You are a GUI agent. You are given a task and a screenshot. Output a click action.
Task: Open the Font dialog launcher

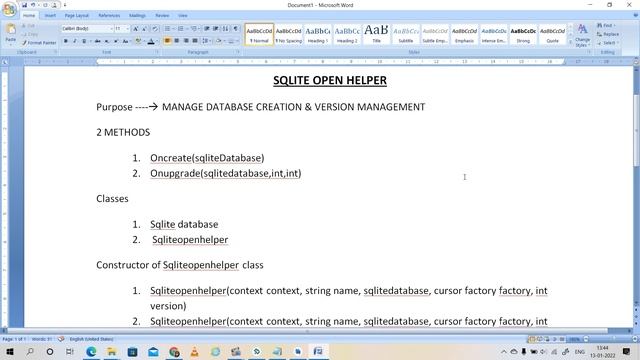[x=157, y=52]
